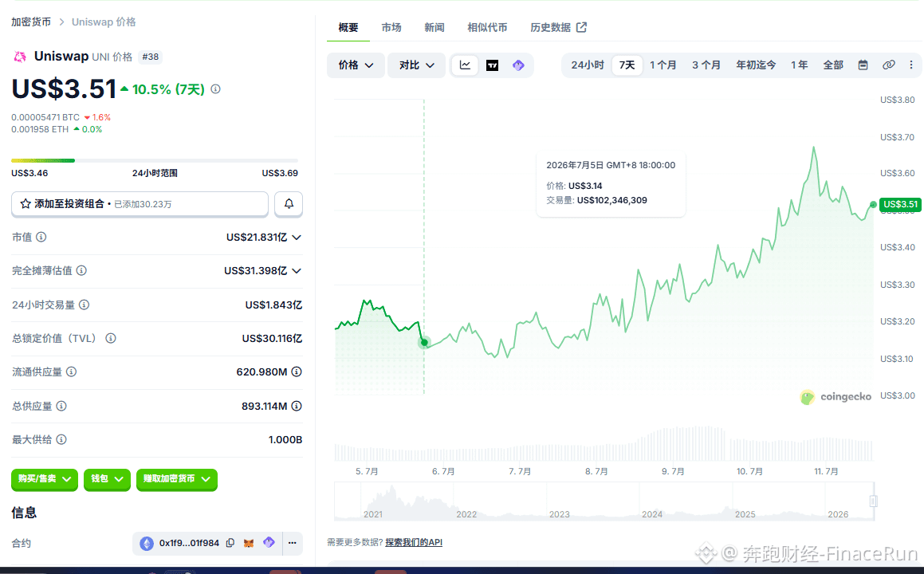Select the 1个月 time range
Image resolution: width=924 pixels, height=574 pixels.
point(663,65)
